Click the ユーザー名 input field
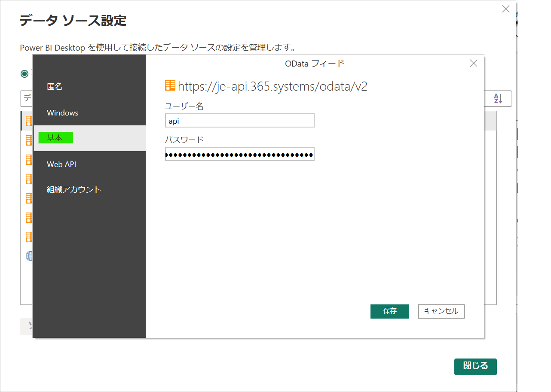Screen dimensions: 551x392 pos(239,121)
